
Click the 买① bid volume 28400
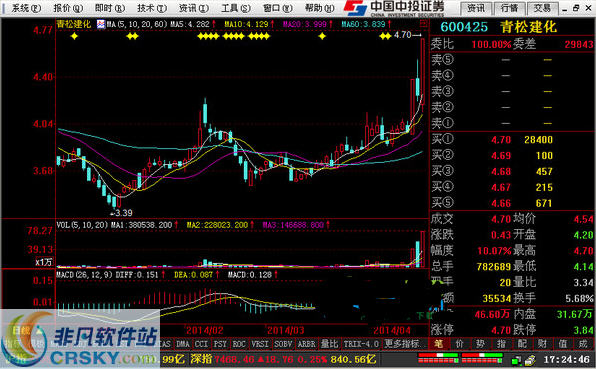tap(538, 140)
